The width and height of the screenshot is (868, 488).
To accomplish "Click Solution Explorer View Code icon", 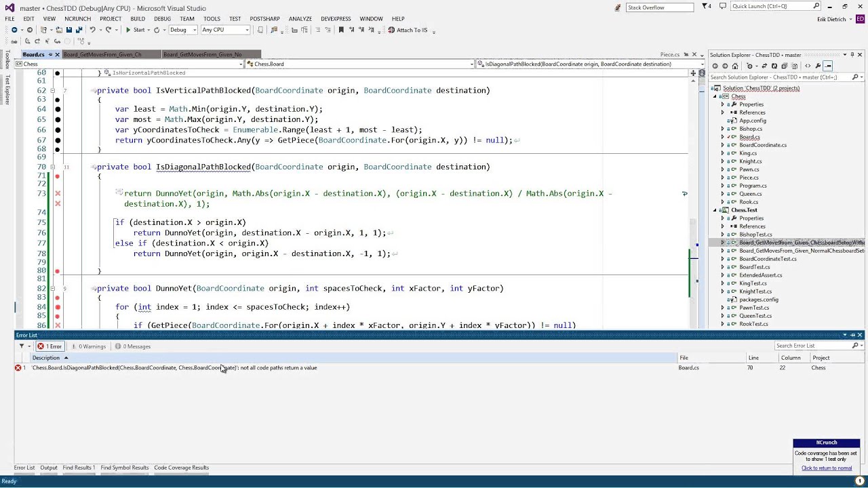I will (808, 66).
